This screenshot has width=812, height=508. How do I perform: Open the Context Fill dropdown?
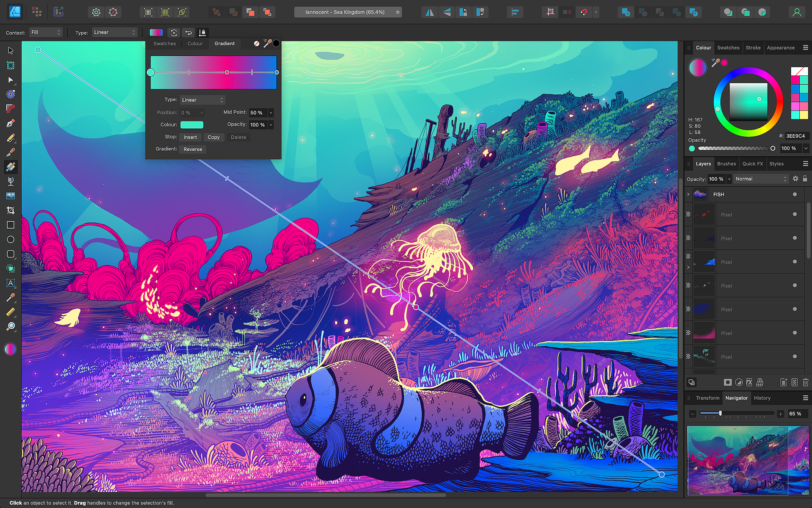coord(46,32)
